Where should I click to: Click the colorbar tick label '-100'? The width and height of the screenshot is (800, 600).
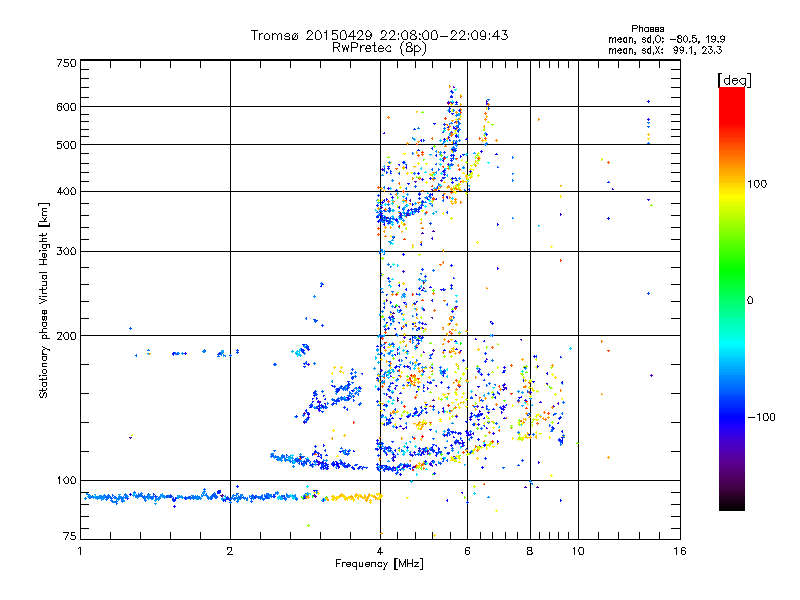(x=761, y=417)
